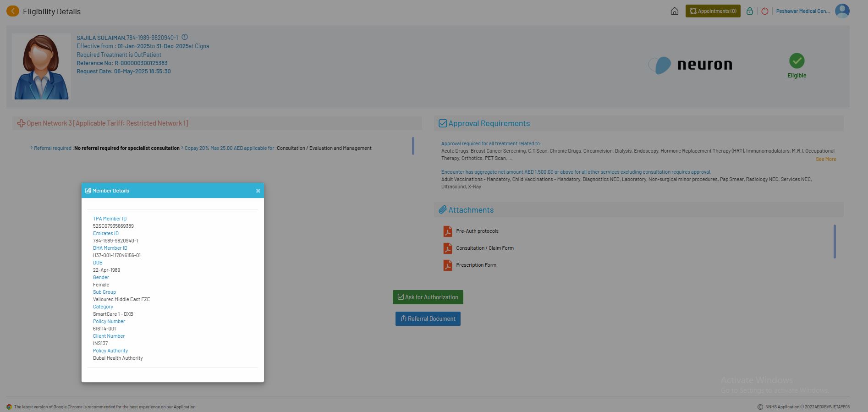Click Ask for Authorization button

(428, 297)
